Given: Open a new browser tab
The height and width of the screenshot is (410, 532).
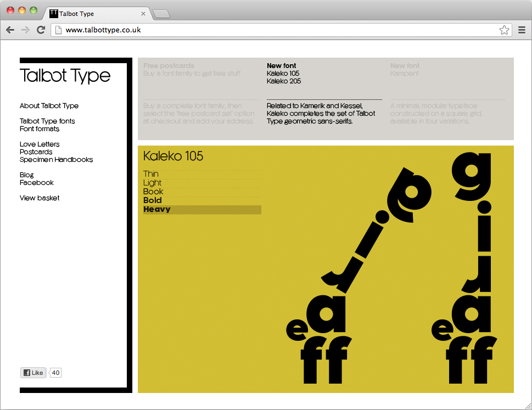Looking at the screenshot, I should 161,14.
